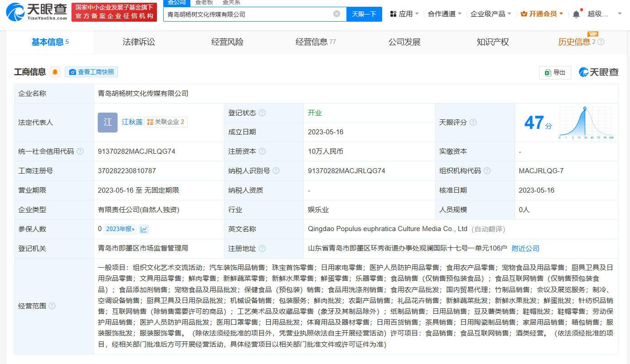Screen dimensions: 630x364
Task: Click the 导出 export button
Action: pyautogui.click(x=555, y=72)
